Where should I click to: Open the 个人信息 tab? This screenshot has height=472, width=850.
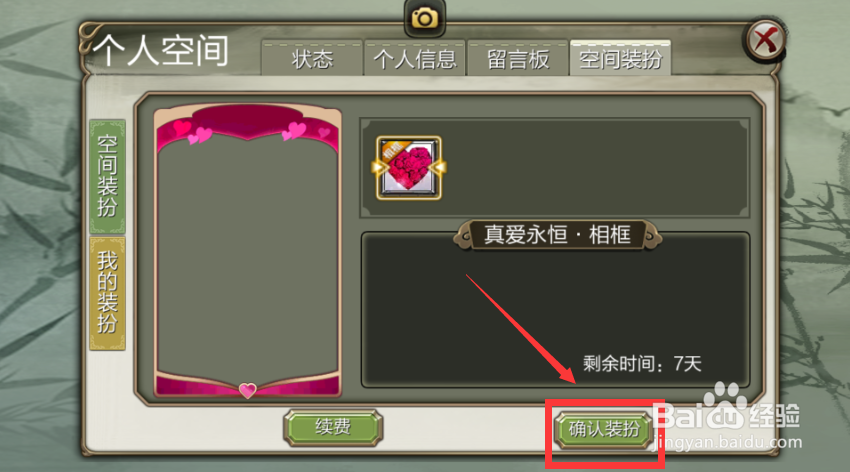click(415, 58)
